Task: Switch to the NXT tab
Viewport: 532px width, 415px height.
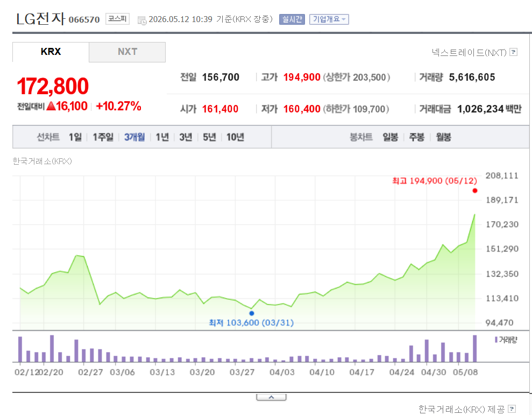Action: [x=127, y=52]
